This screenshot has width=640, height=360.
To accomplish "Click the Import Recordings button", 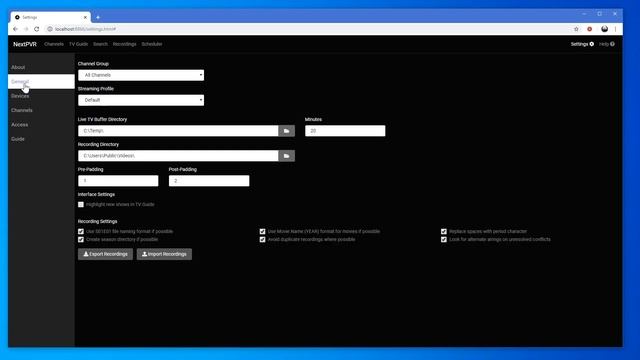I will point(164,254).
